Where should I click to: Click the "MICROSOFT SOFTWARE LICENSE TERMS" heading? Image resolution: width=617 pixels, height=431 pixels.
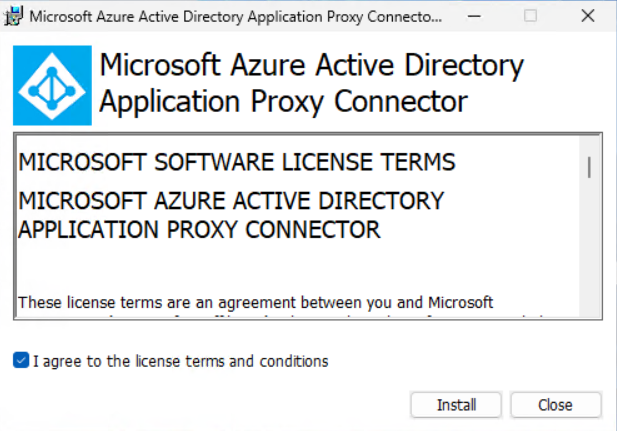pyautogui.click(x=236, y=162)
